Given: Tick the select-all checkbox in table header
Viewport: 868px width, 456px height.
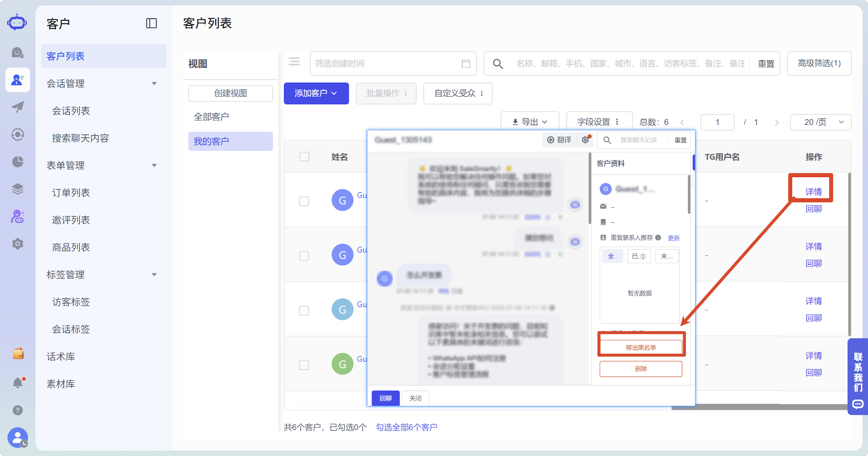Looking at the screenshot, I should [x=304, y=157].
